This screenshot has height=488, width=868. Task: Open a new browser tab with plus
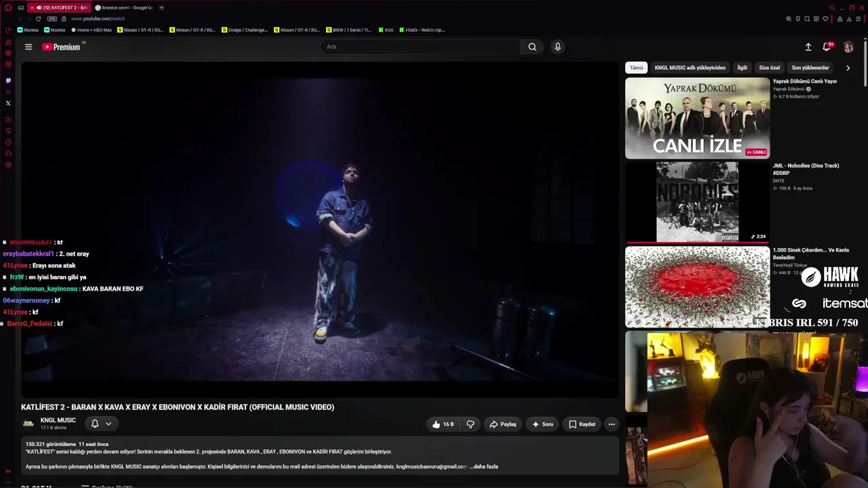(x=161, y=7)
